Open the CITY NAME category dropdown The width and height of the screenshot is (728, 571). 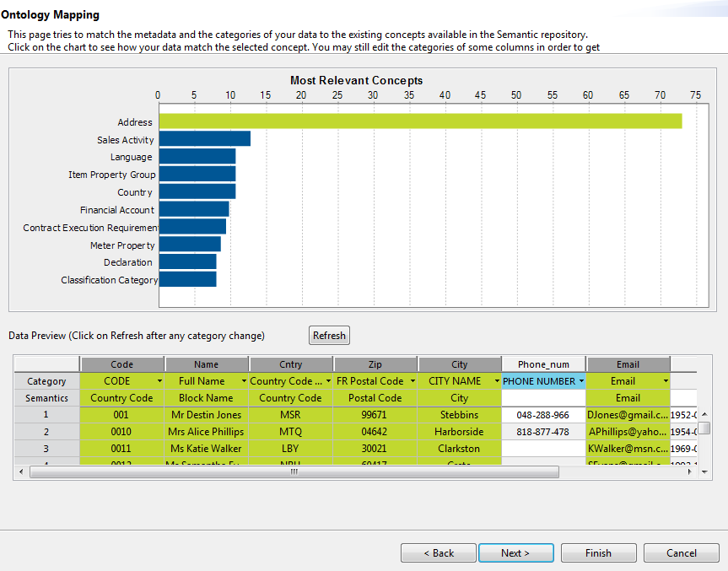[497, 381]
